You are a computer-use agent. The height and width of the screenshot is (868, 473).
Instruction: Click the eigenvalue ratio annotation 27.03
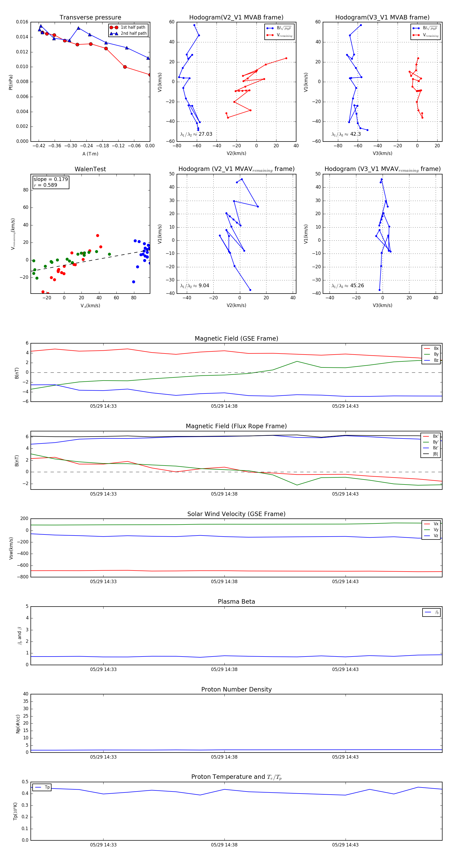[196, 134]
